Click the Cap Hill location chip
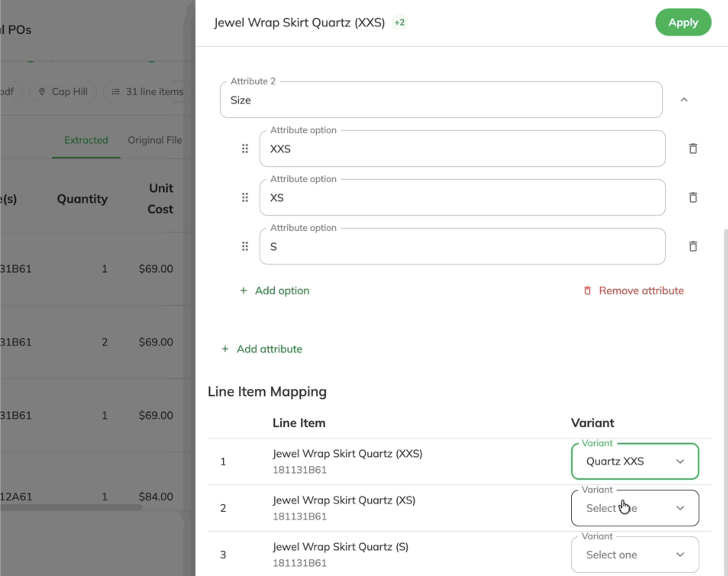The width and height of the screenshot is (728, 576). [63, 92]
